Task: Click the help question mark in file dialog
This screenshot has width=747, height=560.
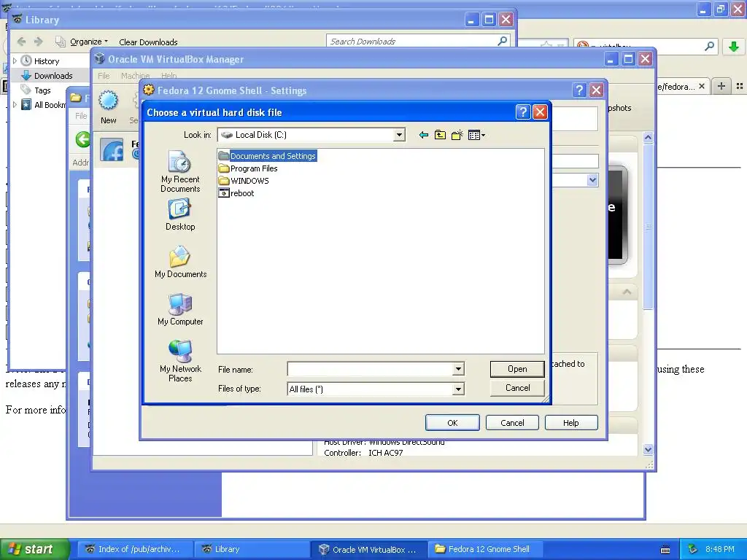Action: point(522,112)
